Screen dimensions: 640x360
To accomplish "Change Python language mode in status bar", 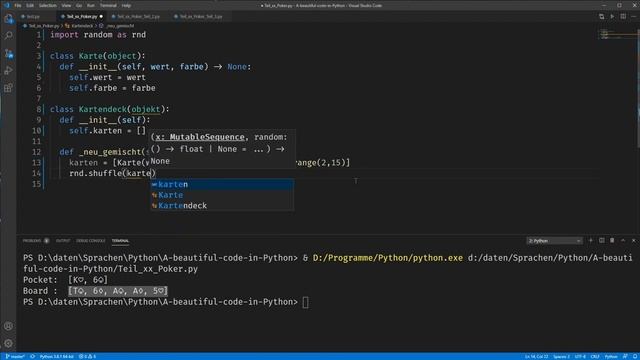I will (611, 356).
